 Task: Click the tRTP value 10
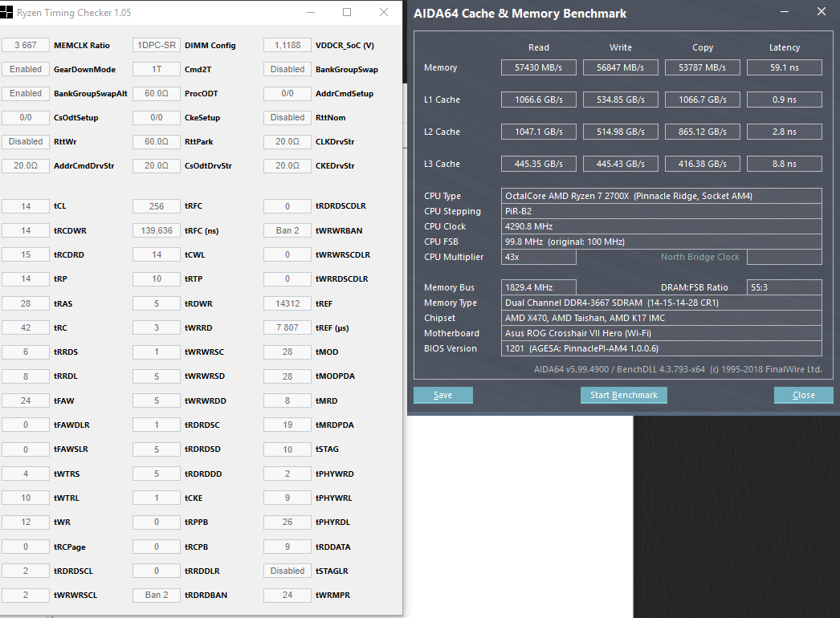[157, 279]
